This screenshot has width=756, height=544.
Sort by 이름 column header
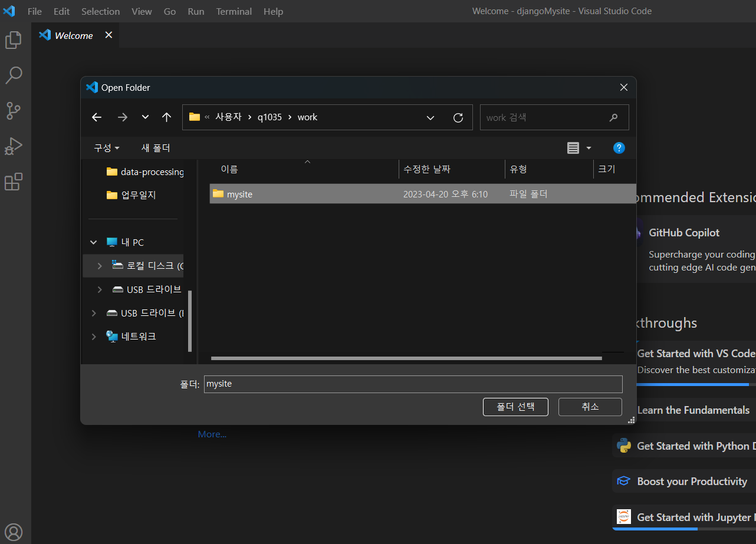tap(229, 170)
